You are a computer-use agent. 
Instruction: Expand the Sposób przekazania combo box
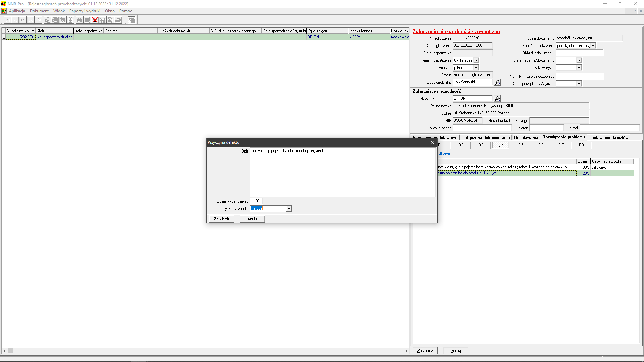593,46
